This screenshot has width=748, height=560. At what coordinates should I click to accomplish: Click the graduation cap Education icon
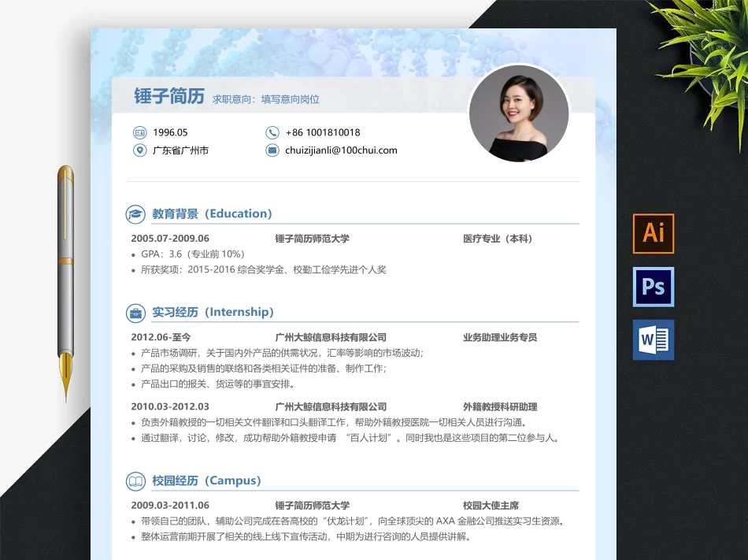point(135,214)
